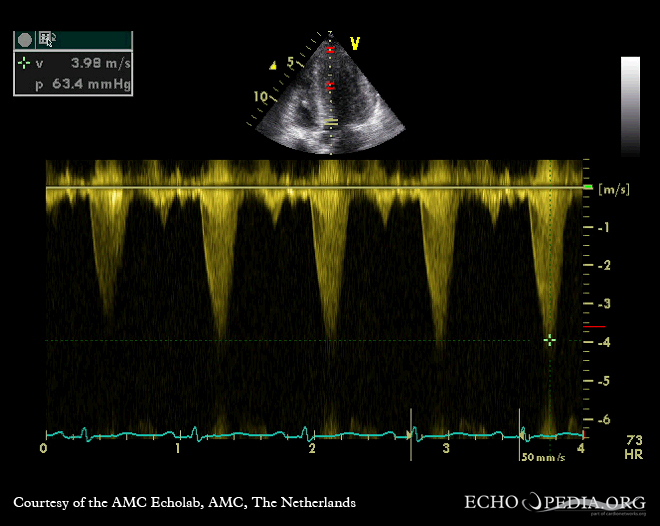Click the 50 mm/s sweep speed label
The image size is (660, 526).
click(543, 456)
